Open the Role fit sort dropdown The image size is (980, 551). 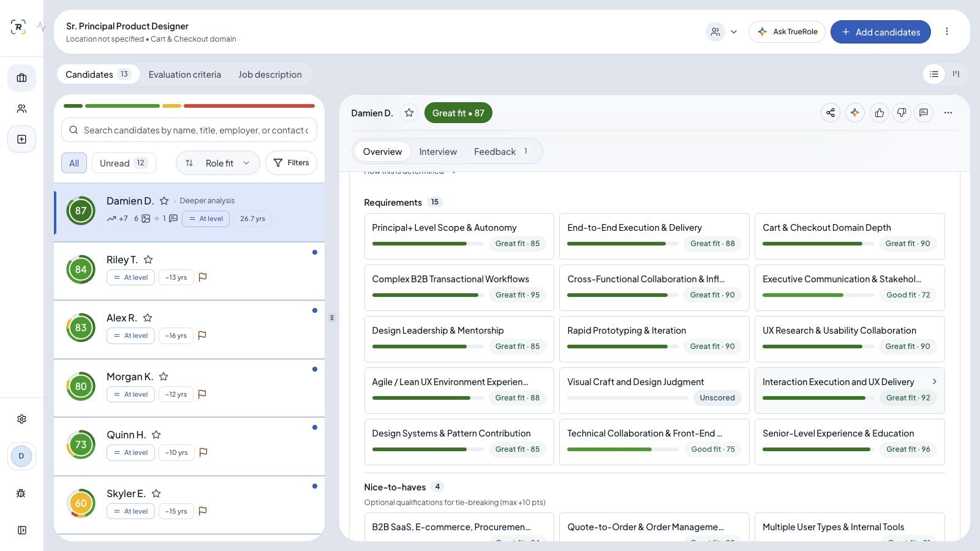tap(218, 163)
